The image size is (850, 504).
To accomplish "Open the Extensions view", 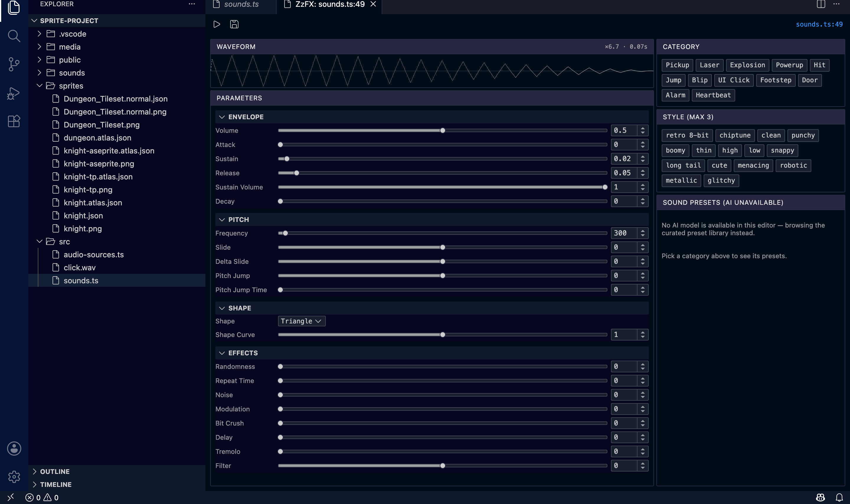I will click(14, 121).
